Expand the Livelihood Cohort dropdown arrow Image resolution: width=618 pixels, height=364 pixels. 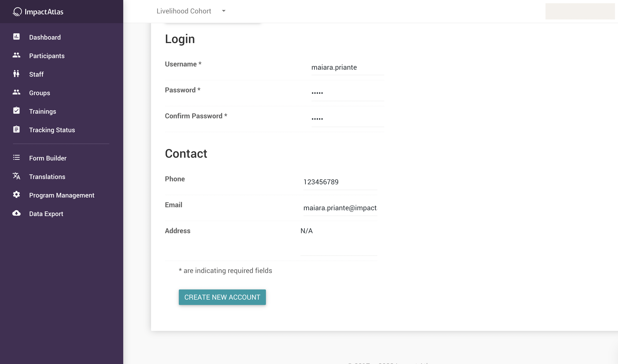pyautogui.click(x=224, y=11)
